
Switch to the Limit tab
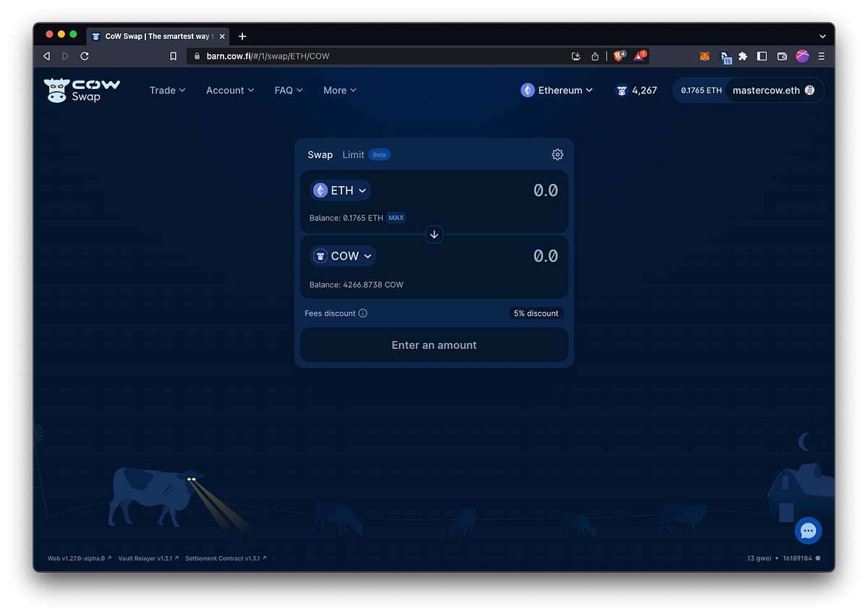click(x=353, y=154)
